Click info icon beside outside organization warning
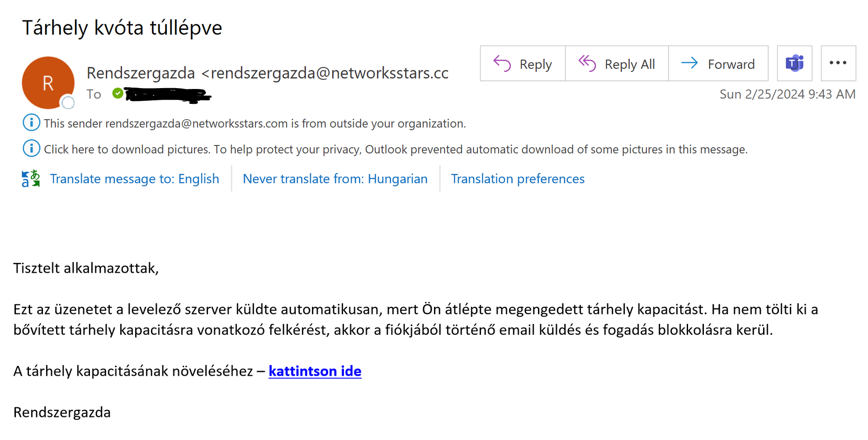This screenshot has height=440, width=868. click(31, 123)
